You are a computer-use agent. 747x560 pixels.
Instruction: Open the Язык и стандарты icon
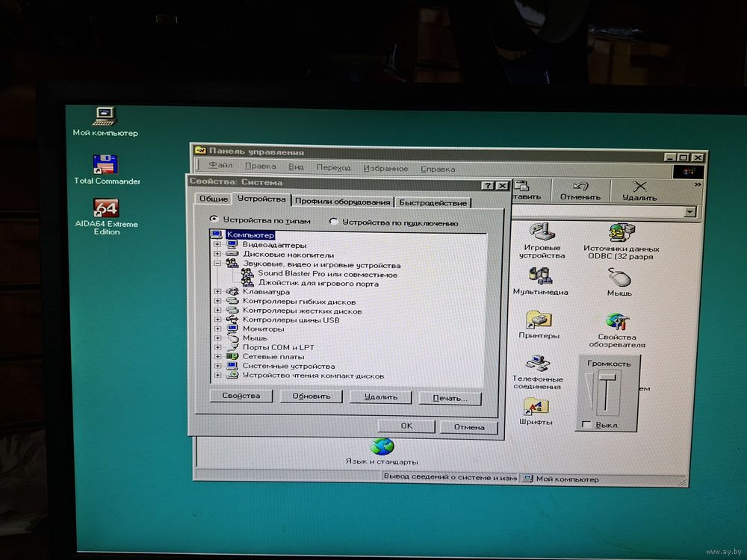click(x=382, y=447)
